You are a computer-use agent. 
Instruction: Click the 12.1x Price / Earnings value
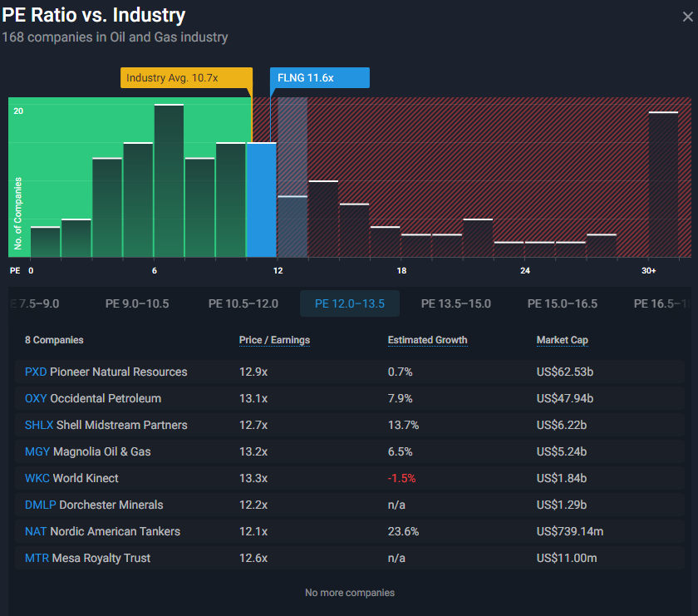(253, 531)
